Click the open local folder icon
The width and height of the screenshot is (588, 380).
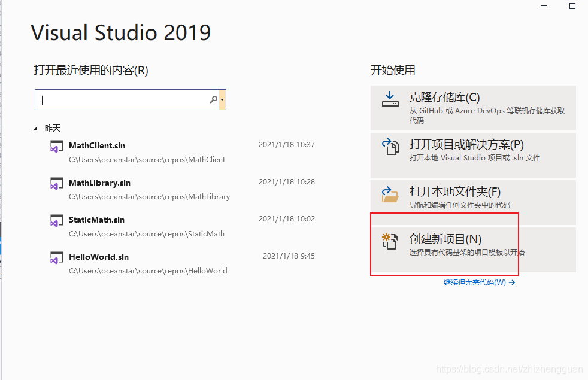(x=390, y=194)
